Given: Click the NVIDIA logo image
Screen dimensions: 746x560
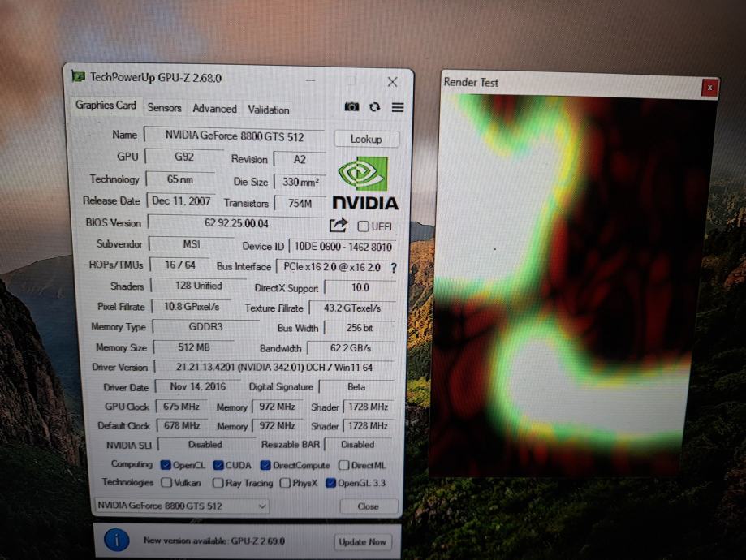Looking at the screenshot, I should click(365, 183).
